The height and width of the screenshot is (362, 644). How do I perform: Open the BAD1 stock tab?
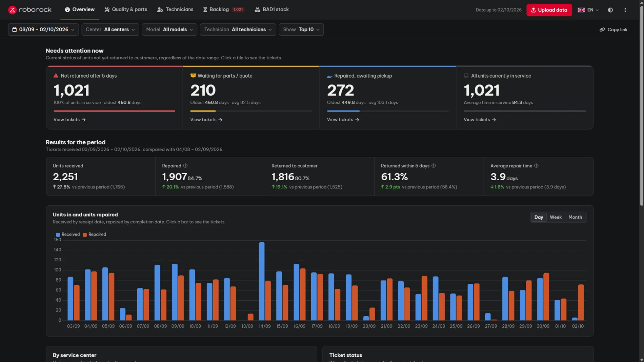point(271,9)
